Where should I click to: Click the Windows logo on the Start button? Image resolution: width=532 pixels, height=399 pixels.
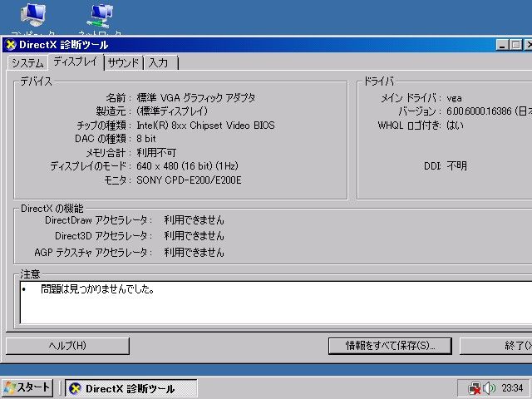pyautogui.click(x=10, y=388)
